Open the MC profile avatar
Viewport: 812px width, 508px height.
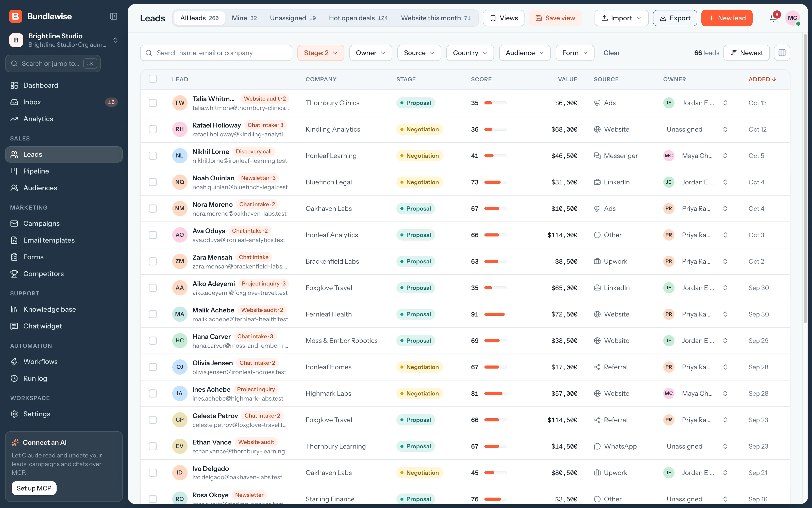coord(792,18)
